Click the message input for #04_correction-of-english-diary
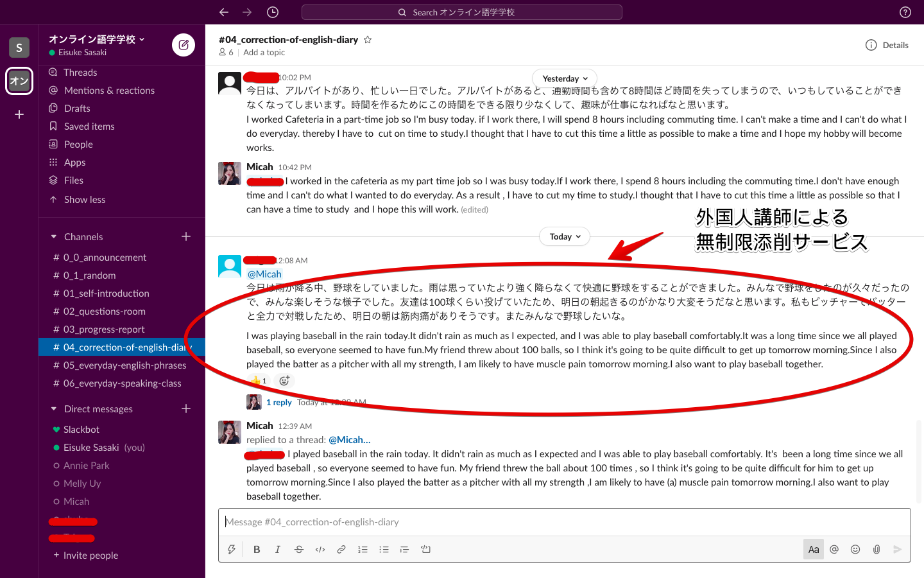This screenshot has width=924, height=578. click(x=565, y=522)
